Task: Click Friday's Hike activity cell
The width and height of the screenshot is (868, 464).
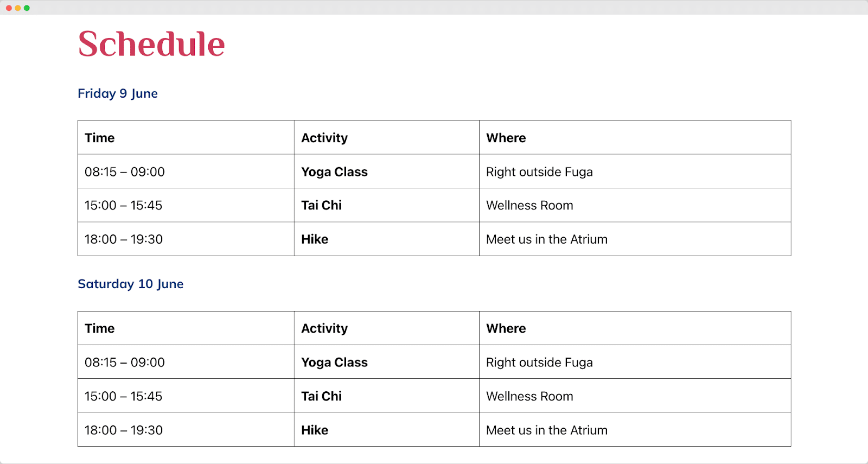Action: click(387, 239)
